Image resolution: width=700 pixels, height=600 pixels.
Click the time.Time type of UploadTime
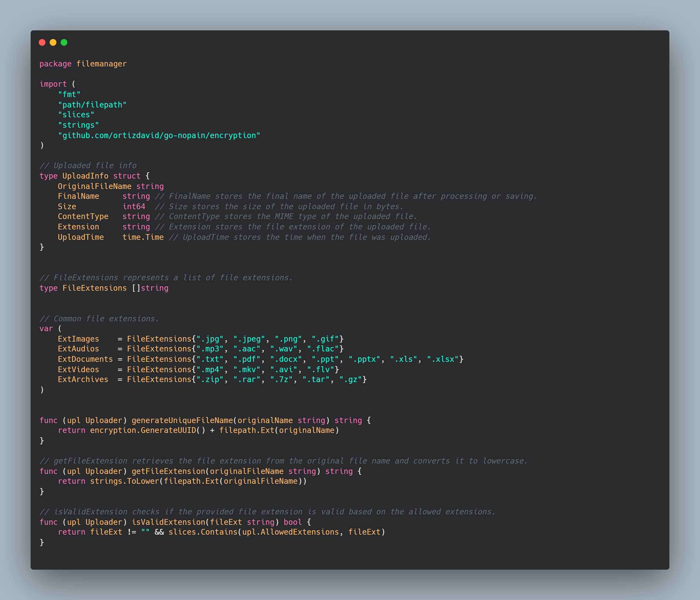tap(143, 237)
